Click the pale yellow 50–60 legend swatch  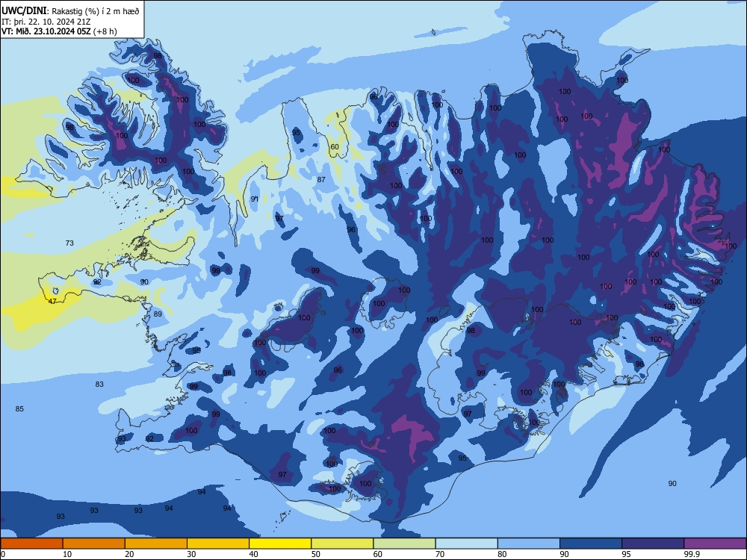tap(342, 544)
